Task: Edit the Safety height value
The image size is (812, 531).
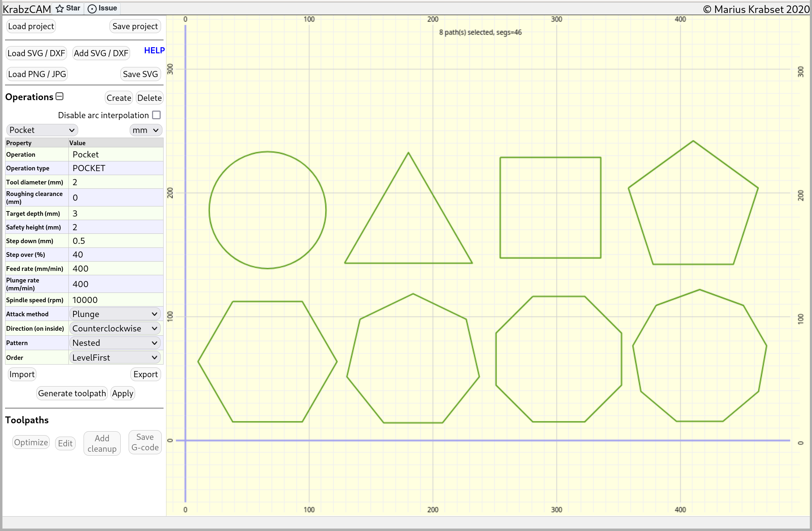Action: point(116,227)
